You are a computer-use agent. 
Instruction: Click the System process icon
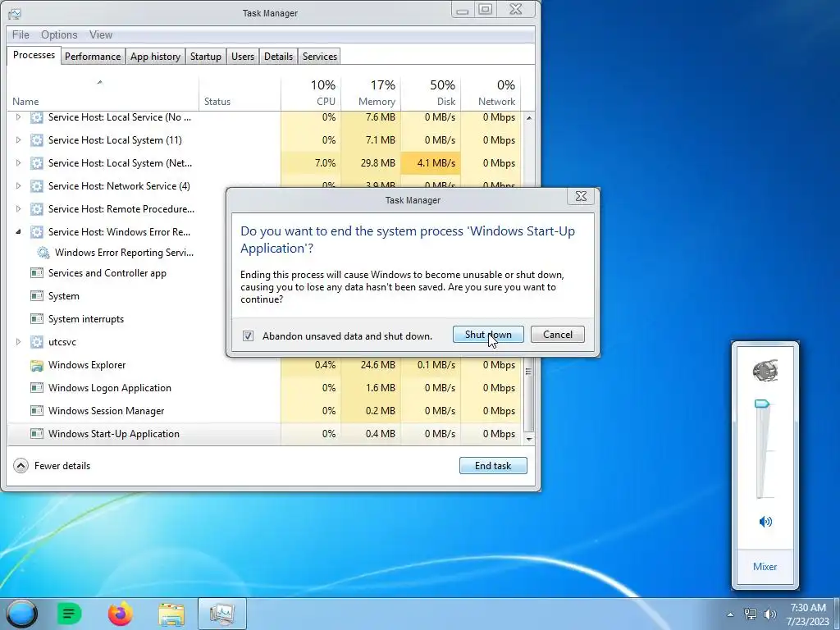pos(36,296)
